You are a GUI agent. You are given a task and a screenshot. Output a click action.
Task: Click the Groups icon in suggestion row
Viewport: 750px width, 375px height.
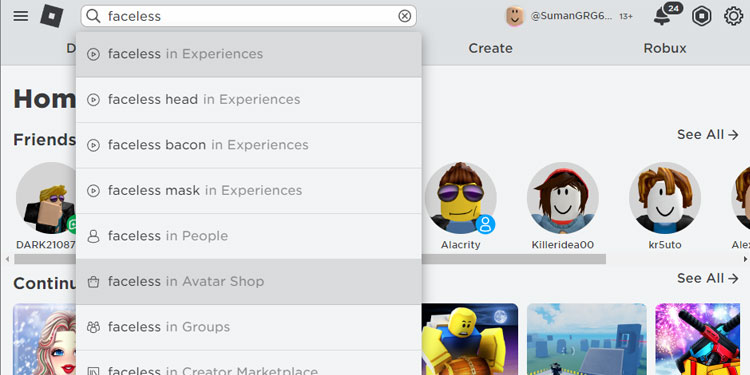click(94, 327)
